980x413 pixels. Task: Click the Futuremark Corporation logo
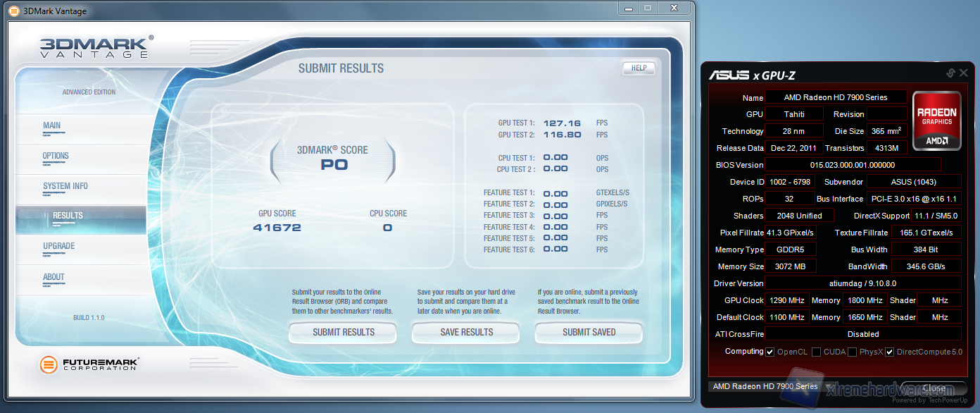coord(89,364)
